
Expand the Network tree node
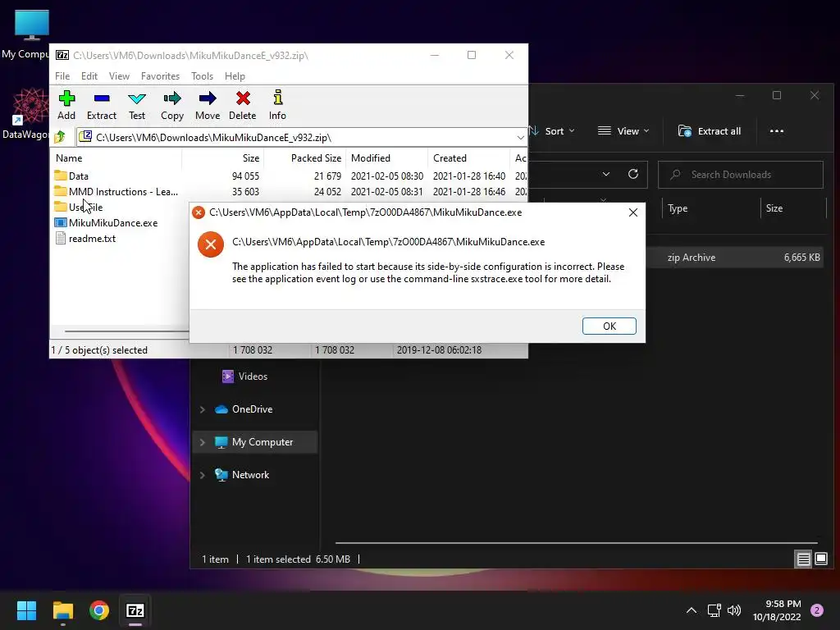tap(203, 475)
